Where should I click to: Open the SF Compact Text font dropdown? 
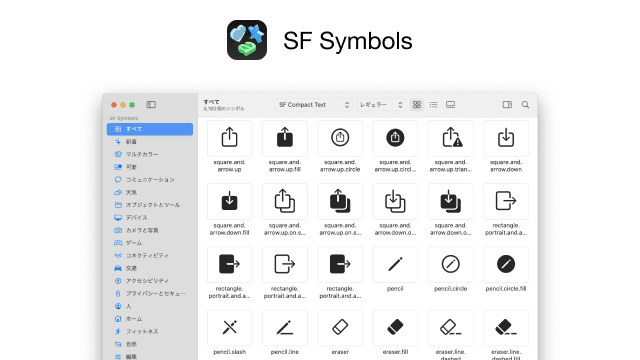314,105
